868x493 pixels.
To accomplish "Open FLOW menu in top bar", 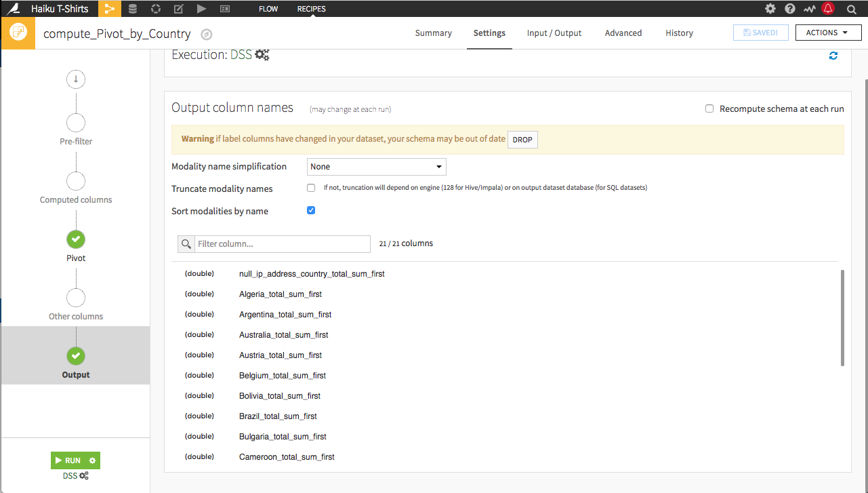I will [268, 9].
